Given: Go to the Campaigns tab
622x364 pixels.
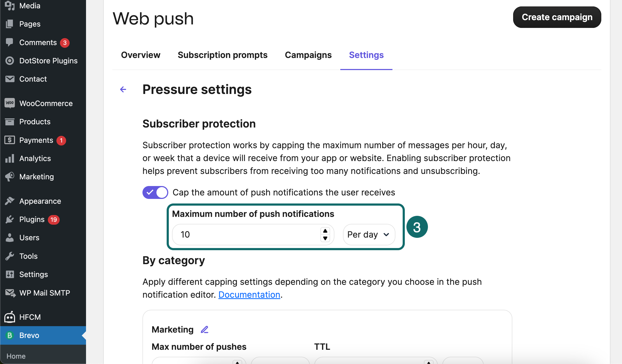Looking at the screenshot, I should tap(308, 55).
